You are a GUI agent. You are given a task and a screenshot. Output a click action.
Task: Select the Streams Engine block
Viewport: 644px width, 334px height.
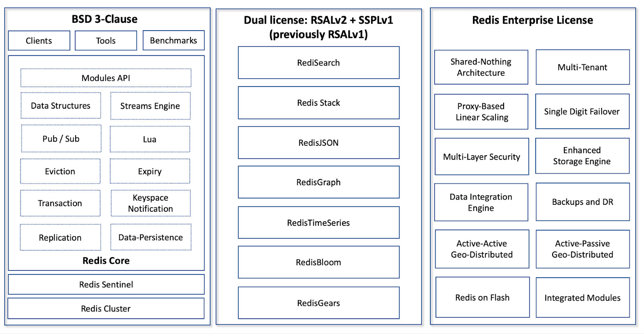tap(150, 106)
